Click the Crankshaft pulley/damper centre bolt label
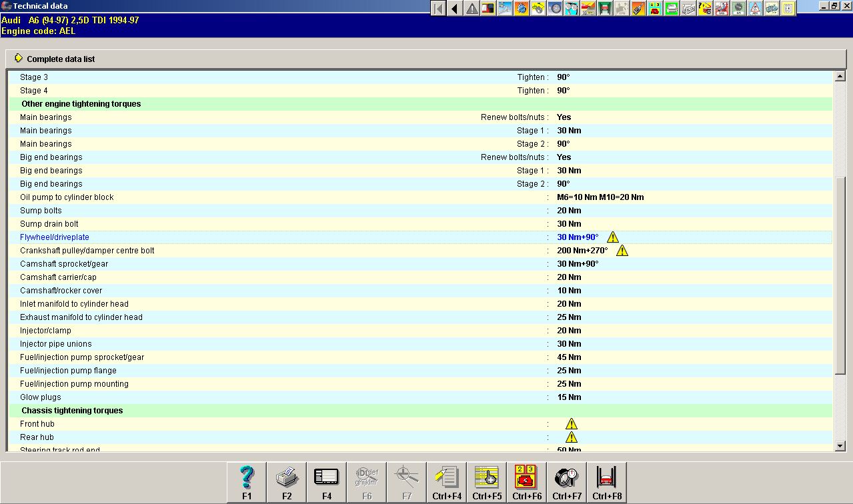 pyautogui.click(x=87, y=251)
